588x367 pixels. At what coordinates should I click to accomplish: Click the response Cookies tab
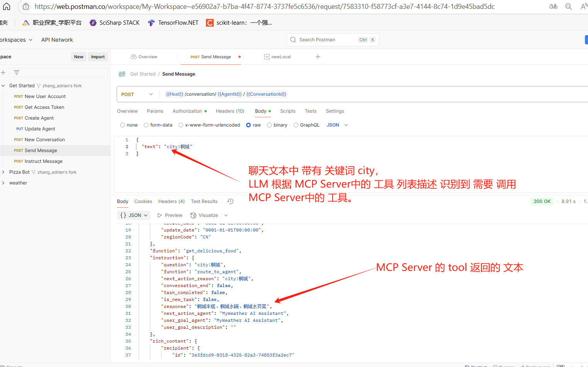(143, 201)
